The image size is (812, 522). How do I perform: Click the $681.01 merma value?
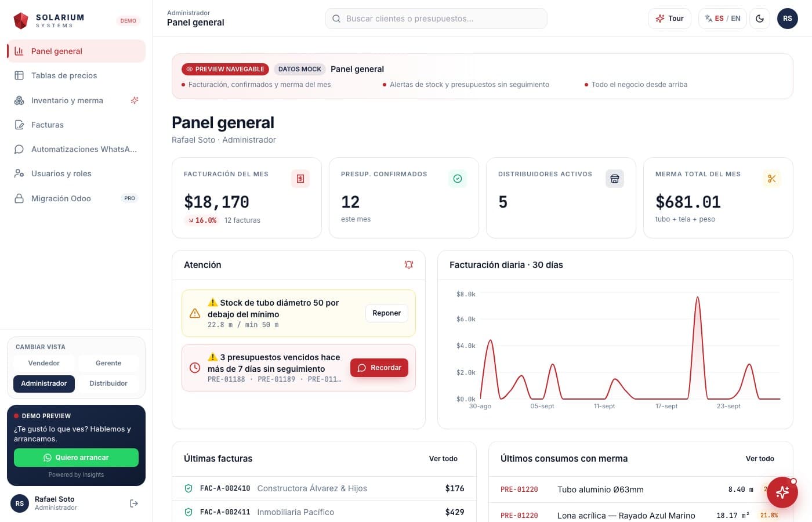click(x=688, y=202)
